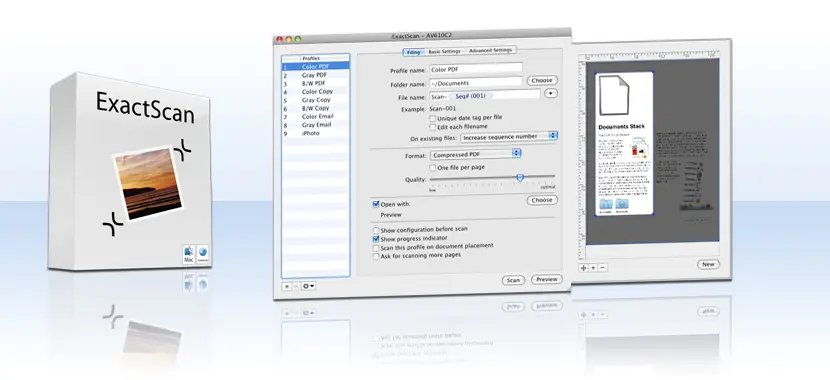
Task: Remove the selected profile with the minus button
Action: pyautogui.click(x=295, y=286)
